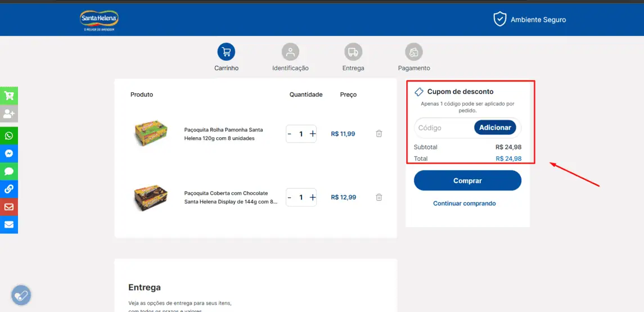Viewport: 644px width, 312px height.
Task: Click the Paçoquita Rolha Pamonha product name
Action: pyautogui.click(x=223, y=134)
